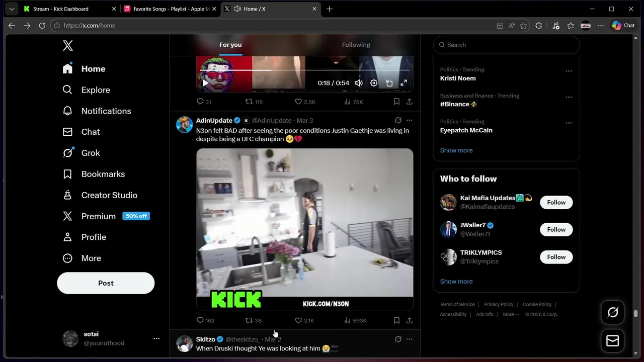Follow Kai Mafia Updates
The width and height of the screenshot is (644, 362).
click(556, 202)
